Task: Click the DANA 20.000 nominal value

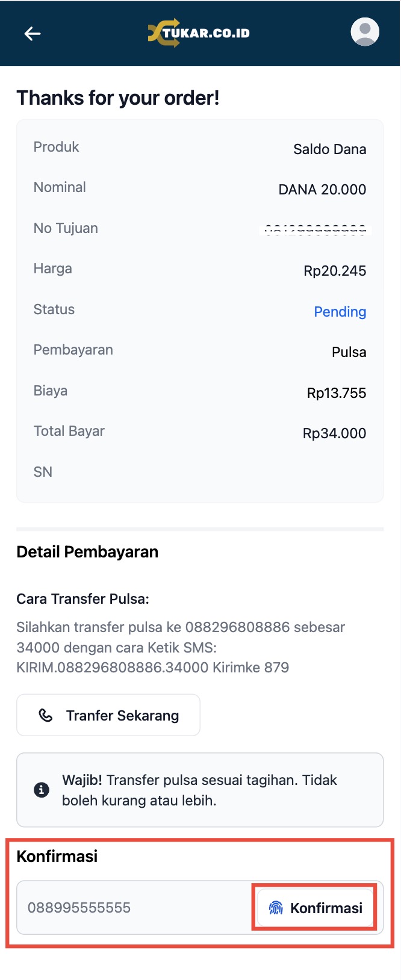Action: [322, 190]
